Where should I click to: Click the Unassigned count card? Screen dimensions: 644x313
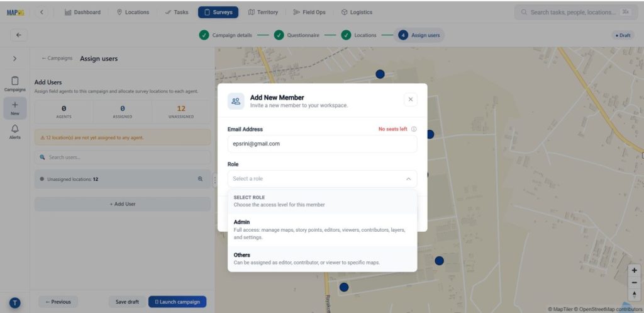click(x=181, y=112)
